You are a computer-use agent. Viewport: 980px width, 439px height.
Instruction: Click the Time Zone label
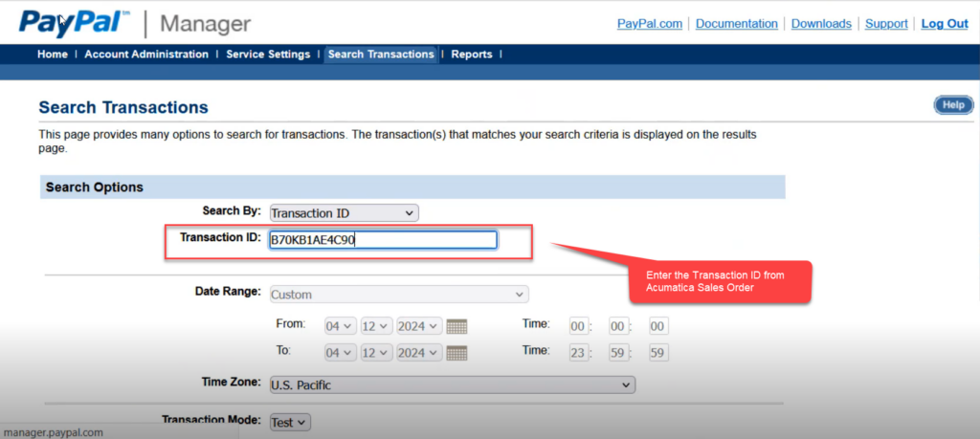[231, 382]
